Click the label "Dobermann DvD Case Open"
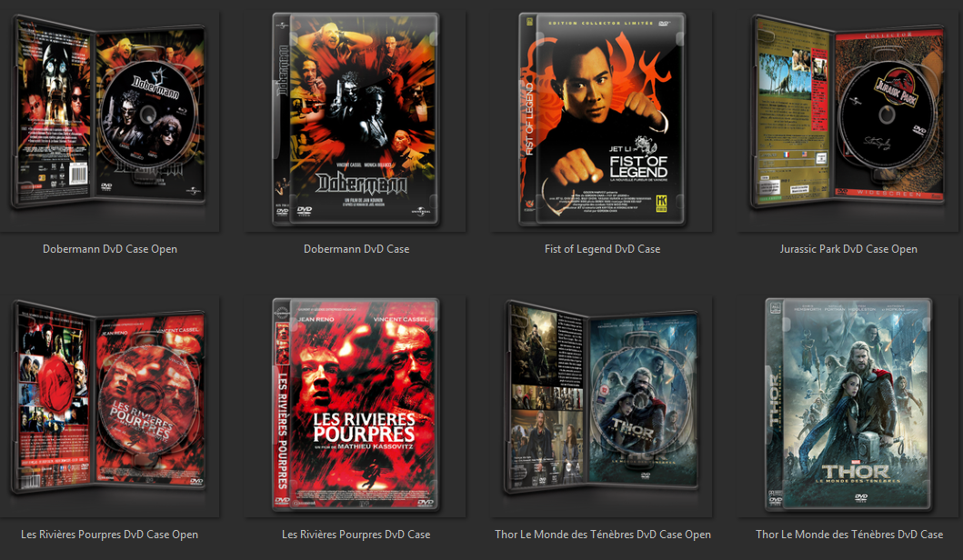Viewport: 963px width, 560px height. 110,249
